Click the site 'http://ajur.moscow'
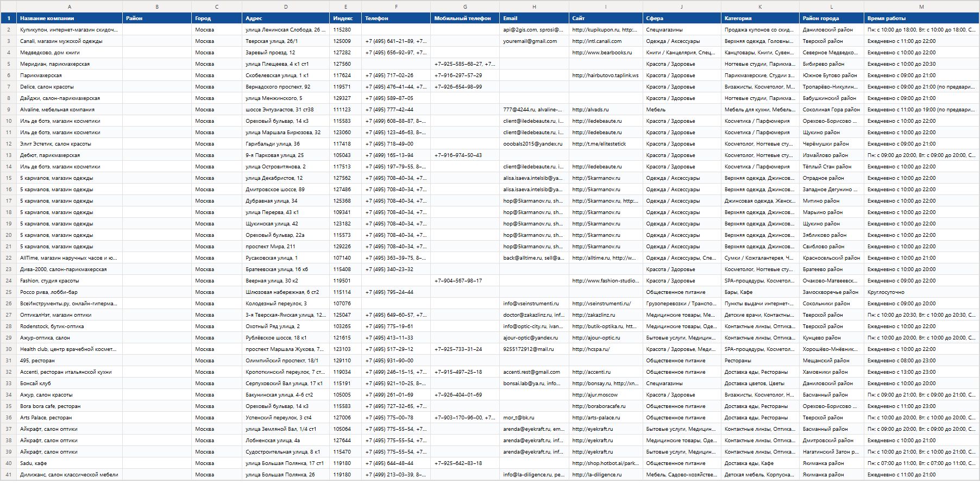Image resolution: width=980 pixels, height=490 pixels. [x=606, y=395]
